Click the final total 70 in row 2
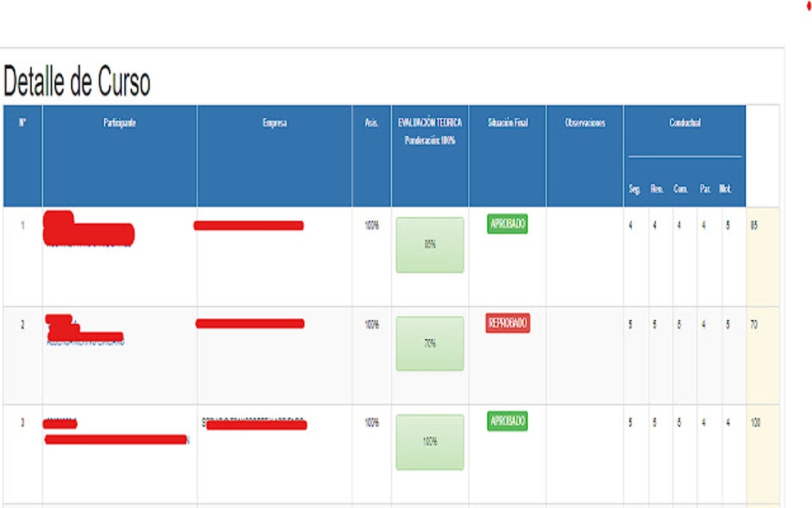812x508 pixels. (x=754, y=325)
